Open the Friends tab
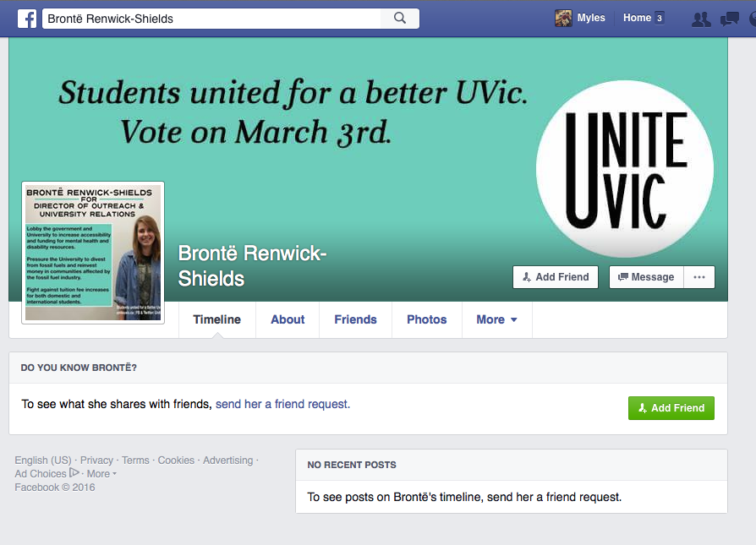This screenshot has width=756, height=545. 355,319
